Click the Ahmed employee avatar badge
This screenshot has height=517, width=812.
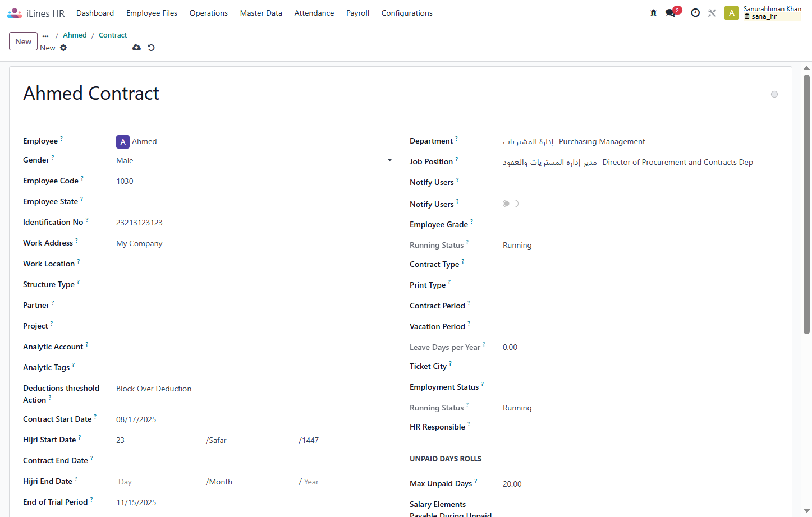click(x=123, y=142)
